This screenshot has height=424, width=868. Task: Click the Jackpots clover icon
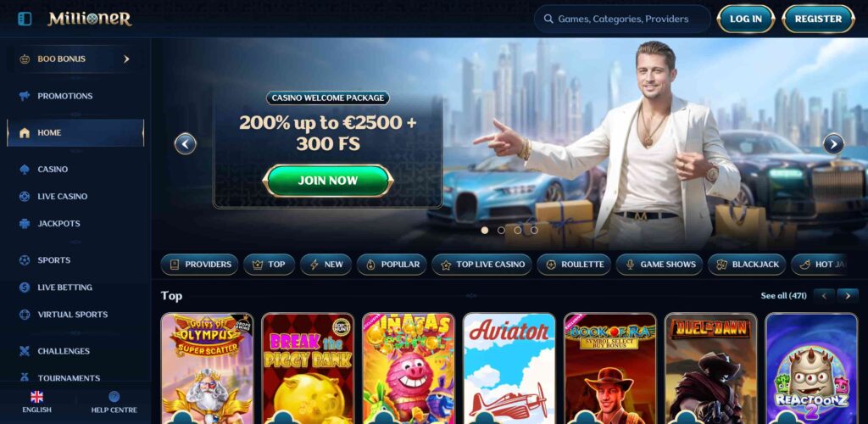point(25,224)
